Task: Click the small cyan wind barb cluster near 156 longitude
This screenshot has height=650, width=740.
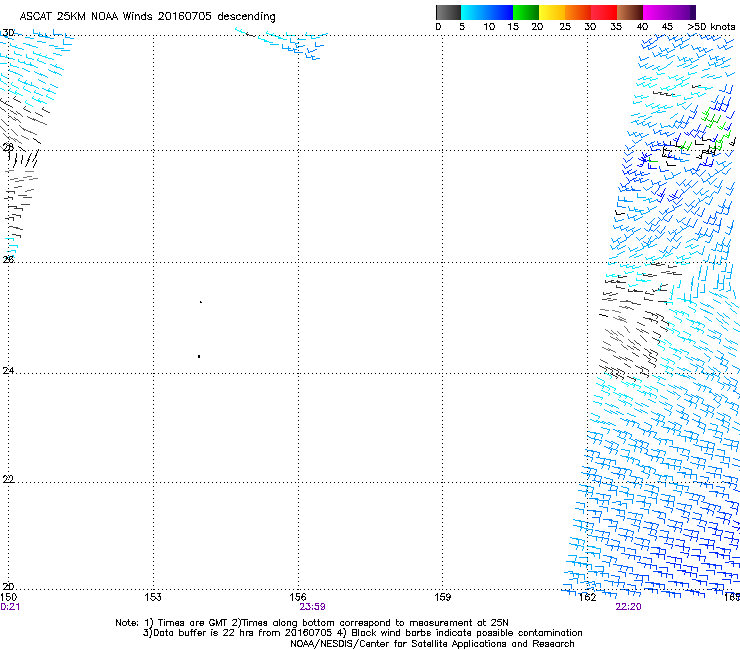Action: (283, 43)
